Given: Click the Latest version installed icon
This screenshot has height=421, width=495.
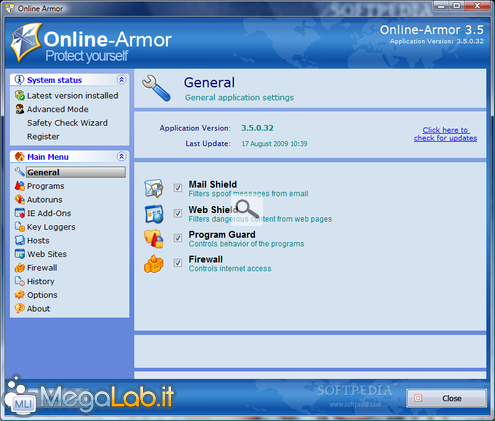Looking at the screenshot, I should [20, 95].
